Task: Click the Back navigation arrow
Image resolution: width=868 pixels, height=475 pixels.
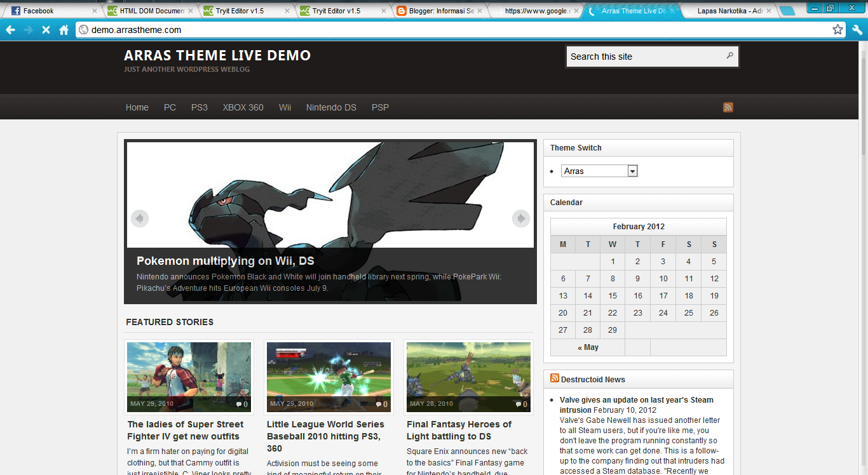Action: tap(11, 29)
